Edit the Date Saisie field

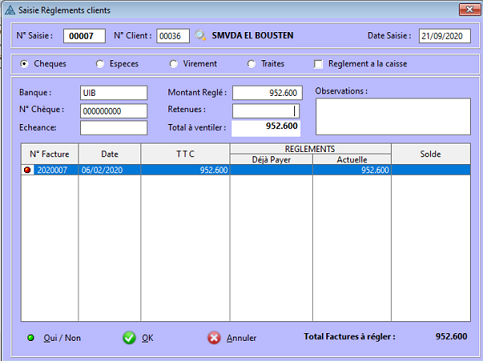point(445,36)
